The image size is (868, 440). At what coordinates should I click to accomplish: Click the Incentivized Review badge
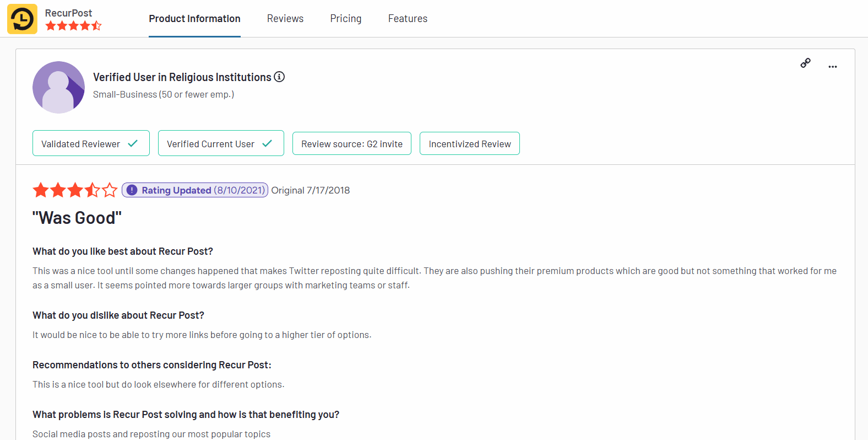click(x=469, y=144)
